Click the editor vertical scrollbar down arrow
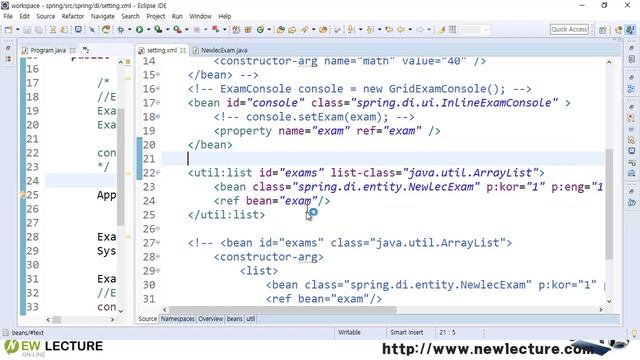Image resolution: width=640 pixels, height=360 pixels. (609, 301)
